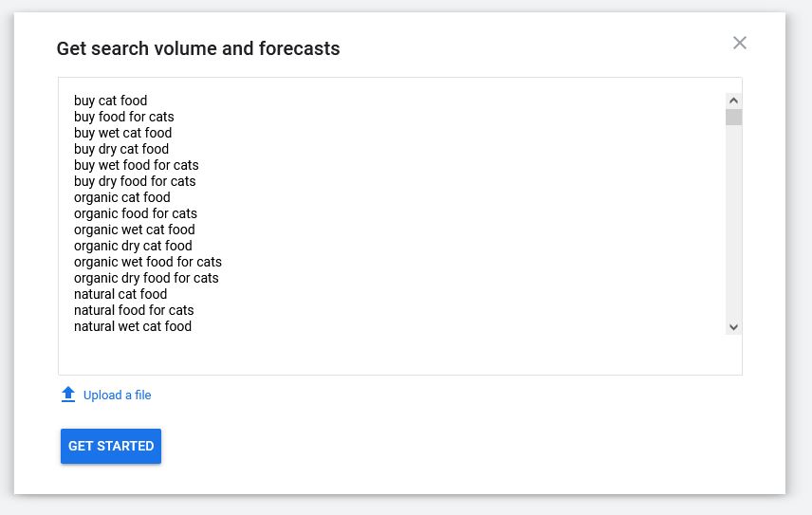Click the 'buy wet cat food' line
The width and height of the screenshot is (812, 515).
click(122, 133)
